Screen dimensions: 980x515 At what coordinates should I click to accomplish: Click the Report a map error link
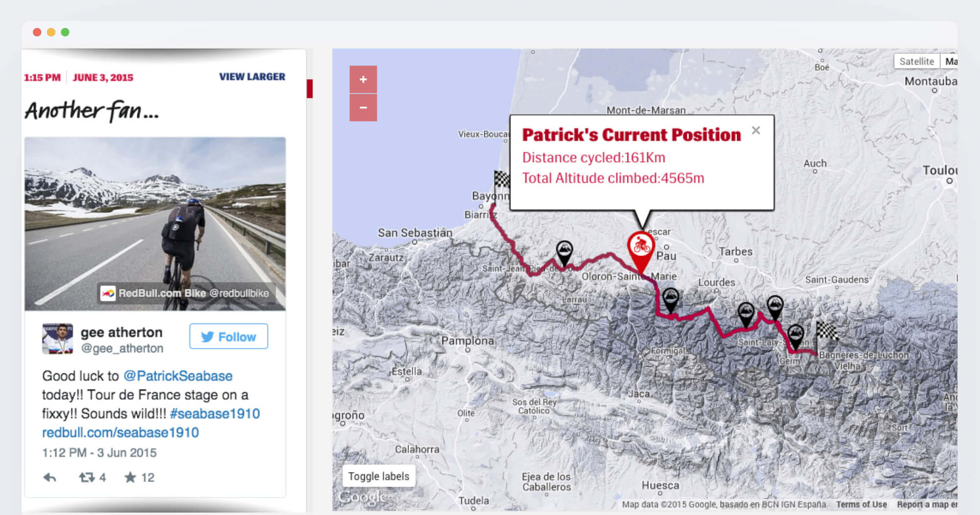(927, 504)
